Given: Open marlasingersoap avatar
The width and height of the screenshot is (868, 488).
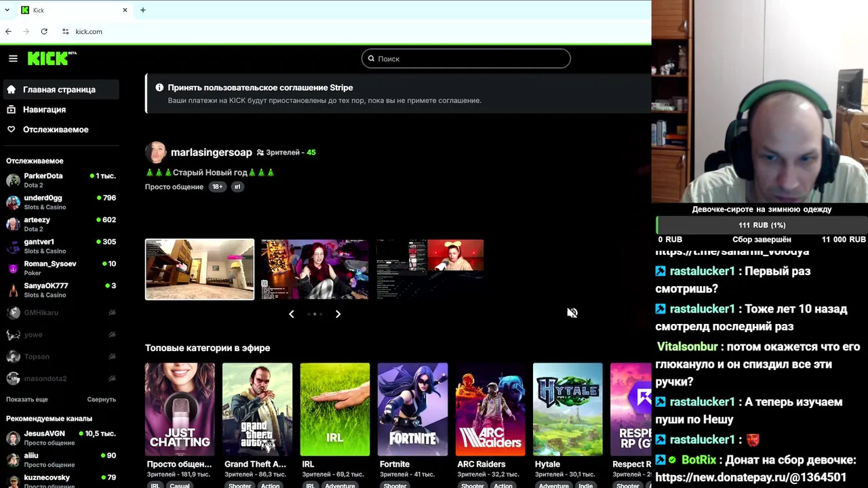Looking at the screenshot, I should (x=155, y=152).
